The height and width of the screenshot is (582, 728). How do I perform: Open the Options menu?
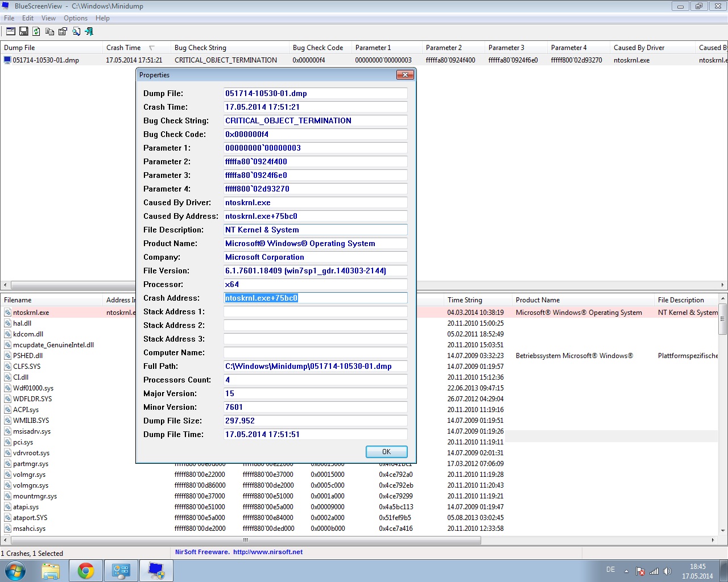(76, 18)
